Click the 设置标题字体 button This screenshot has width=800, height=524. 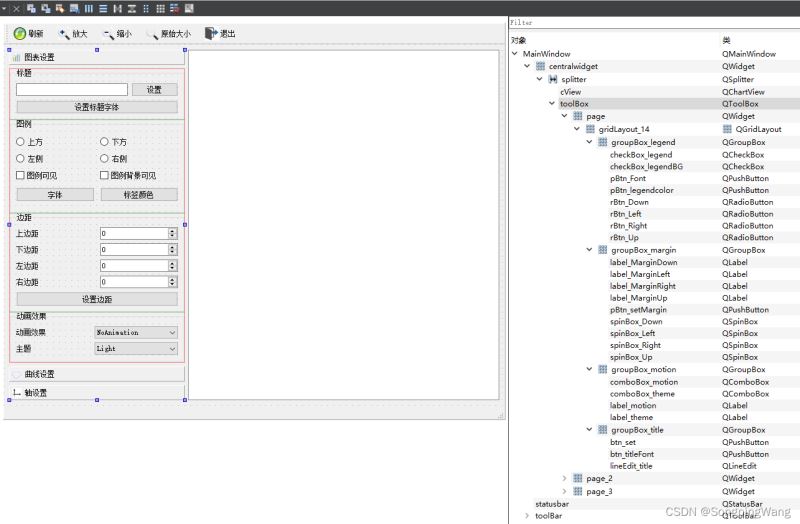point(97,107)
